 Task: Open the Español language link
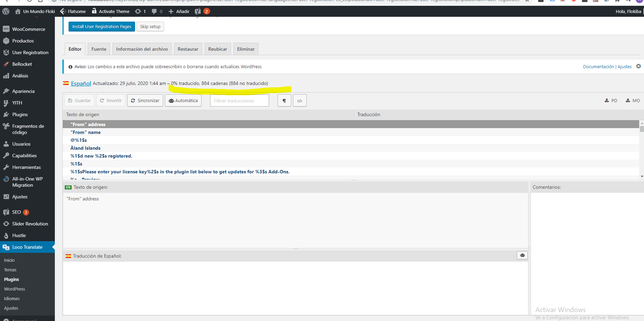click(81, 83)
